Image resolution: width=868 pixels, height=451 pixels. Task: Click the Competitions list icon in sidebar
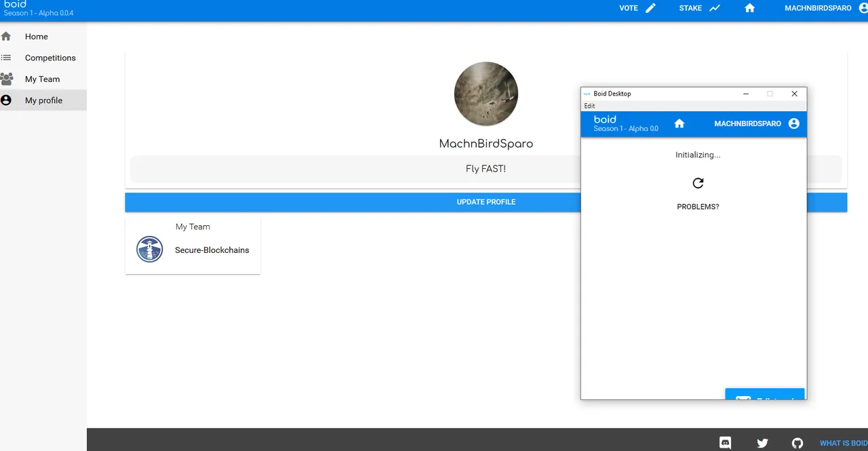(6, 58)
